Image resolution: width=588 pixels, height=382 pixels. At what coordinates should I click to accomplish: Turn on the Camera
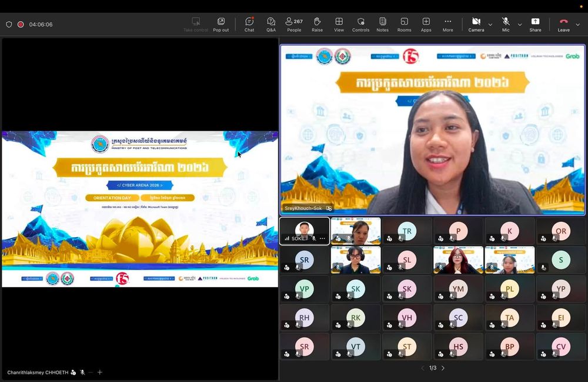click(x=476, y=24)
